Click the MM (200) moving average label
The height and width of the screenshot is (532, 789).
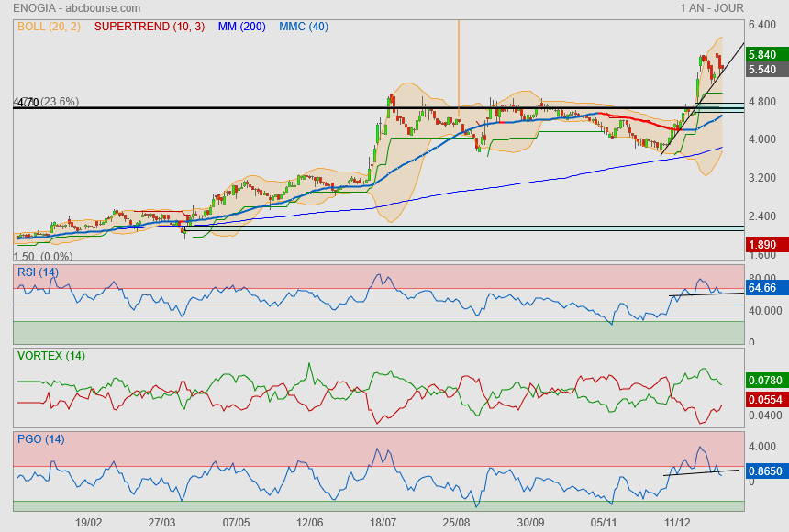click(241, 27)
